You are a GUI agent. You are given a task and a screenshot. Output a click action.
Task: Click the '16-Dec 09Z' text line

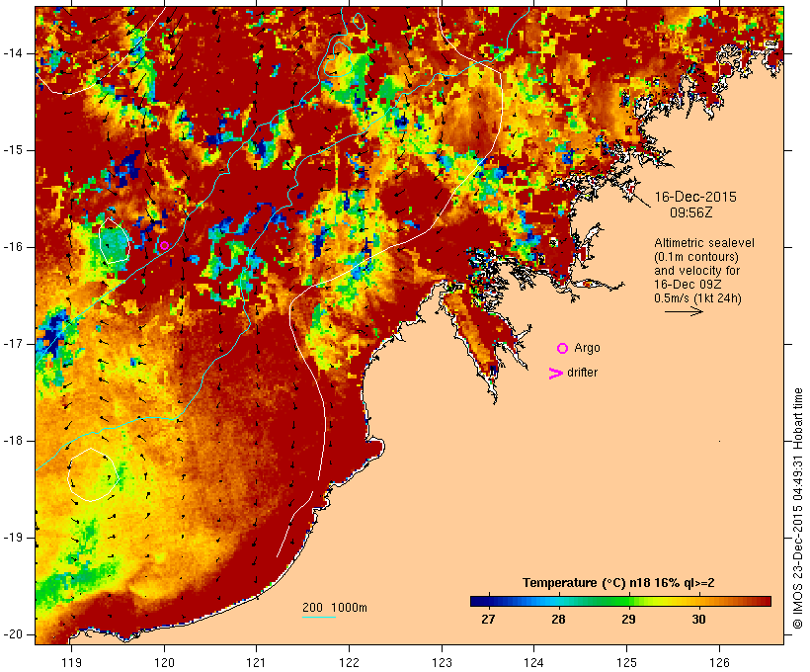pyautogui.click(x=688, y=285)
